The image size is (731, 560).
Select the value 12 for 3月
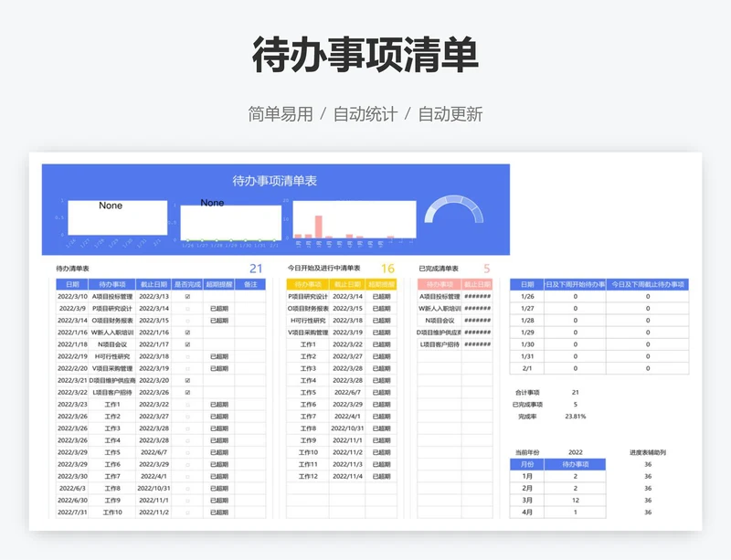[x=576, y=501]
